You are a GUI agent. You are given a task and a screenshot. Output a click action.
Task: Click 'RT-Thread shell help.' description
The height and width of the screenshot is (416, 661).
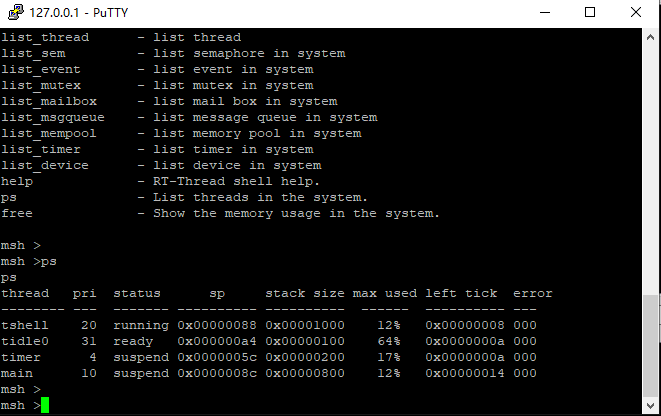[236, 182]
